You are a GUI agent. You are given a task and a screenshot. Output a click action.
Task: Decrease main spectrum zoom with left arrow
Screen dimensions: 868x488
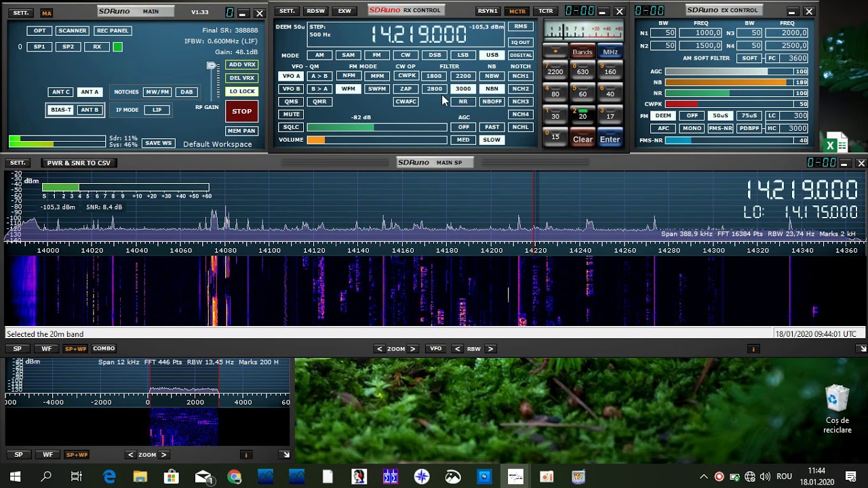coord(380,349)
